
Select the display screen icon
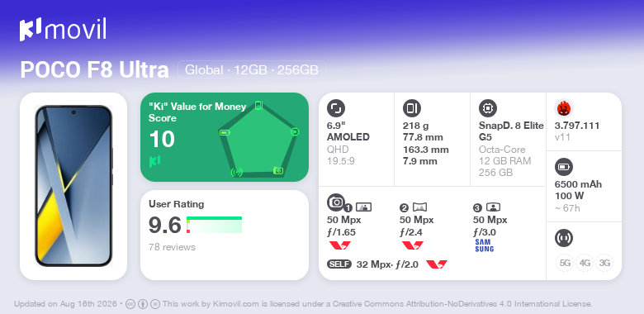pyautogui.click(x=336, y=108)
